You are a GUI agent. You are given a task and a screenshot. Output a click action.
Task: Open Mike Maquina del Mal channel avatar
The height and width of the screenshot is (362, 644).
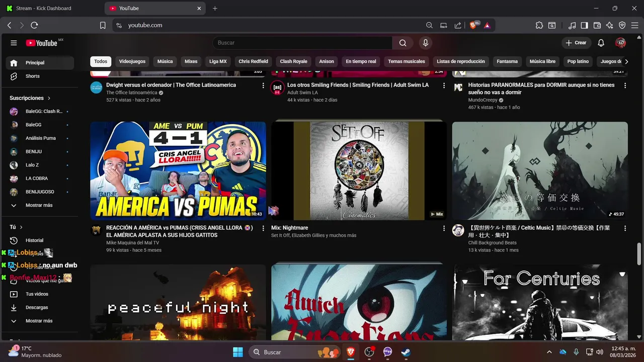96,230
